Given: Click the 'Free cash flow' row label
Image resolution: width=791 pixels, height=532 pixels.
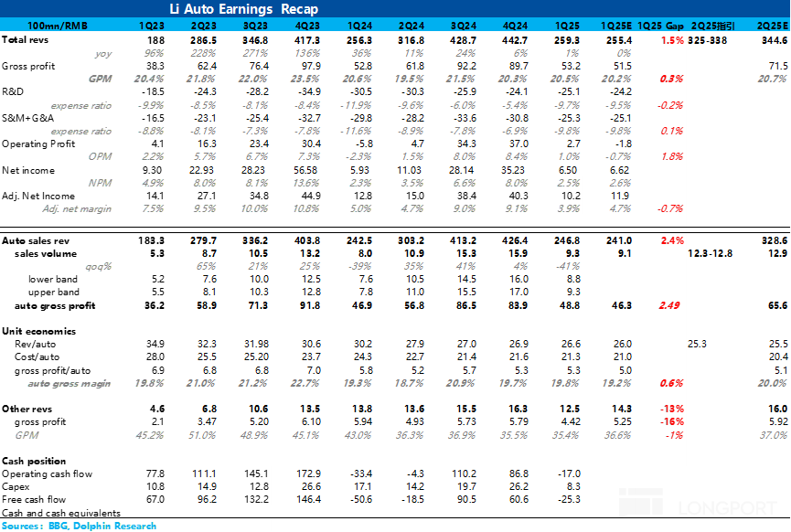Looking at the screenshot, I should click(34, 500).
